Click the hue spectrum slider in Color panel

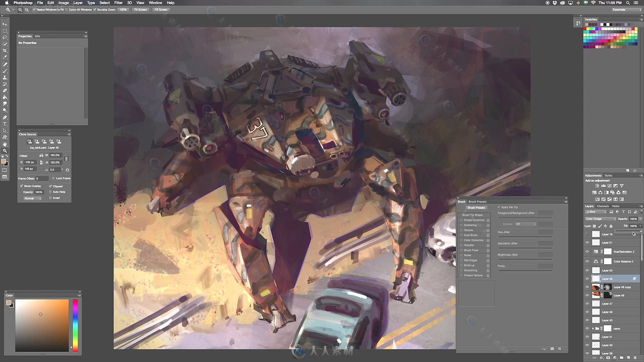(75, 325)
